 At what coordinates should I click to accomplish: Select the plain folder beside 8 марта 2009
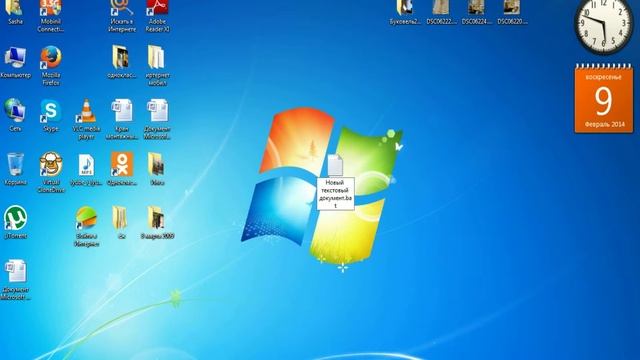(x=120, y=222)
